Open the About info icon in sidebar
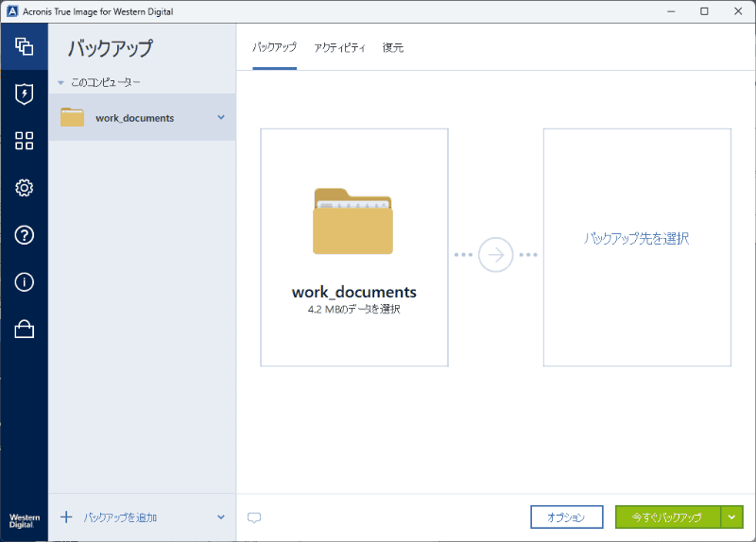Screen dimensions: 756x542 tap(25, 281)
